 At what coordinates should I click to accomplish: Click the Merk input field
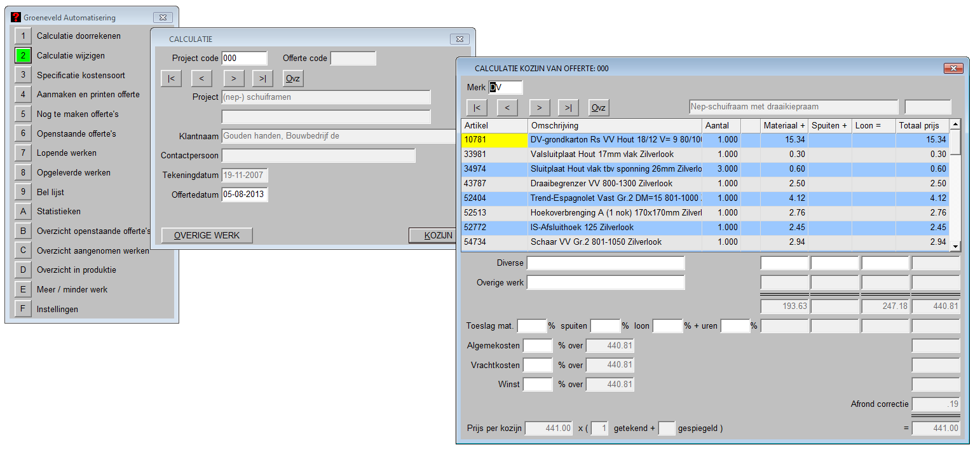[x=505, y=88]
